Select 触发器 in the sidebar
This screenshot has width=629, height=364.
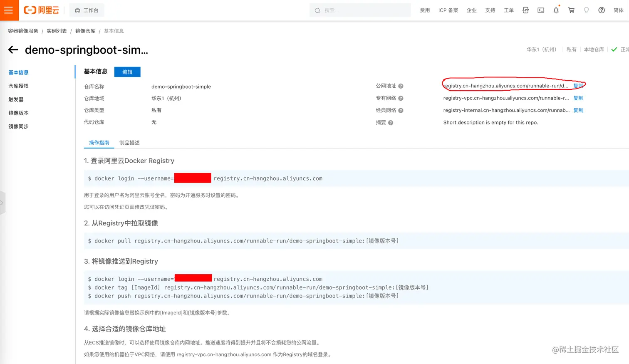16,99
